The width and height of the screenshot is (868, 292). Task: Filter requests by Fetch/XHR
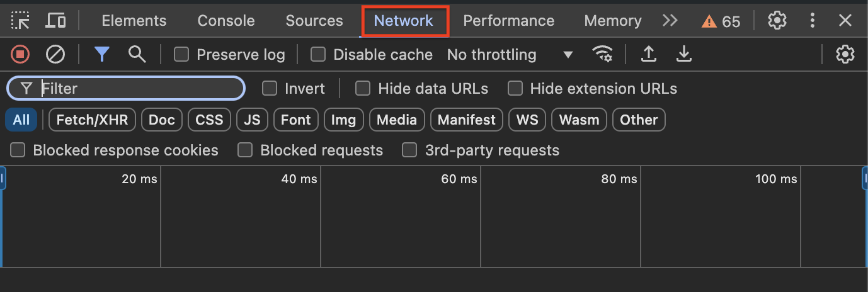pos(92,120)
